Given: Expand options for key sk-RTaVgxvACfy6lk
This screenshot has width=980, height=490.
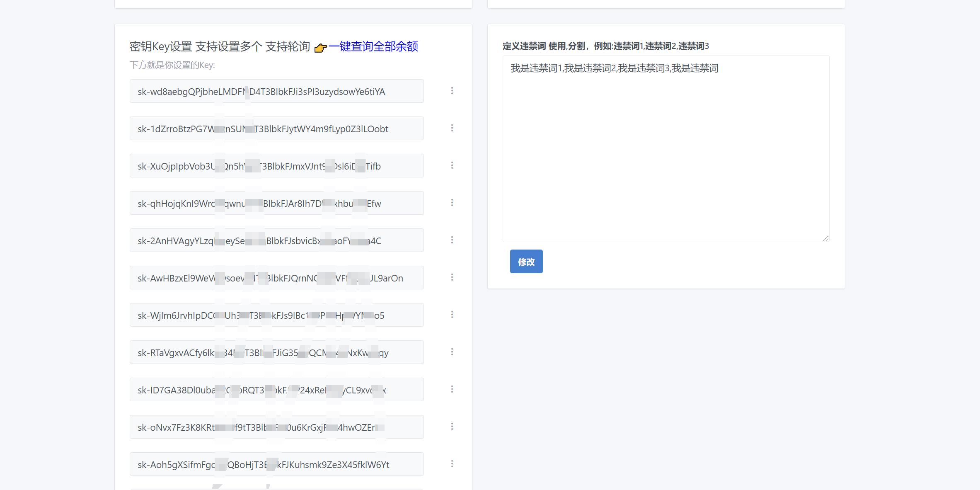Looking at the screenshot, I should [x=452, y=352].
